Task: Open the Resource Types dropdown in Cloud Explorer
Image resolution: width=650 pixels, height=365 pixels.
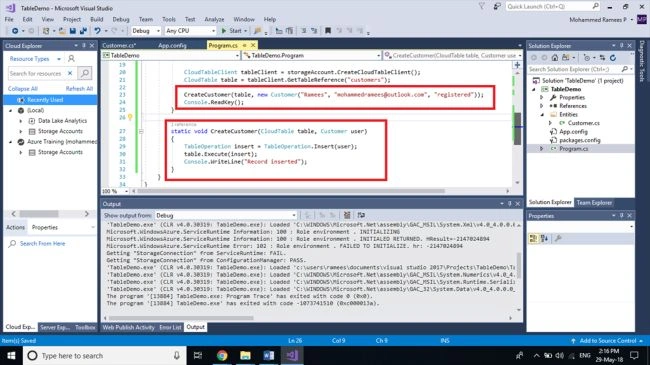Action: coord(34,59)
